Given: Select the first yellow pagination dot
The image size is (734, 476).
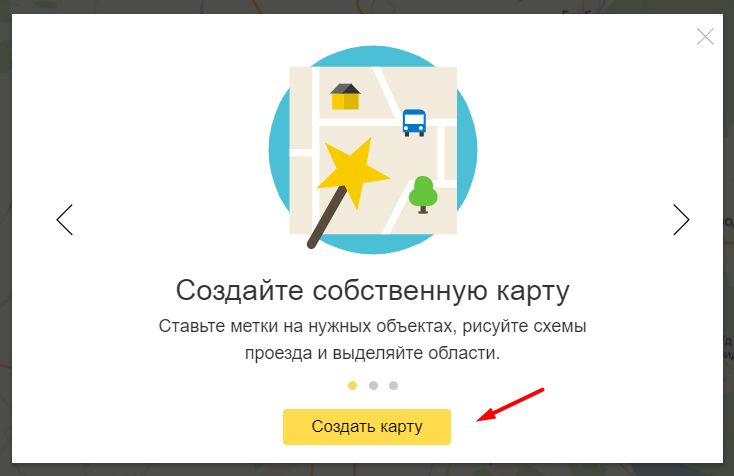Looking at the screenshot, I should (x=352, y=385).
